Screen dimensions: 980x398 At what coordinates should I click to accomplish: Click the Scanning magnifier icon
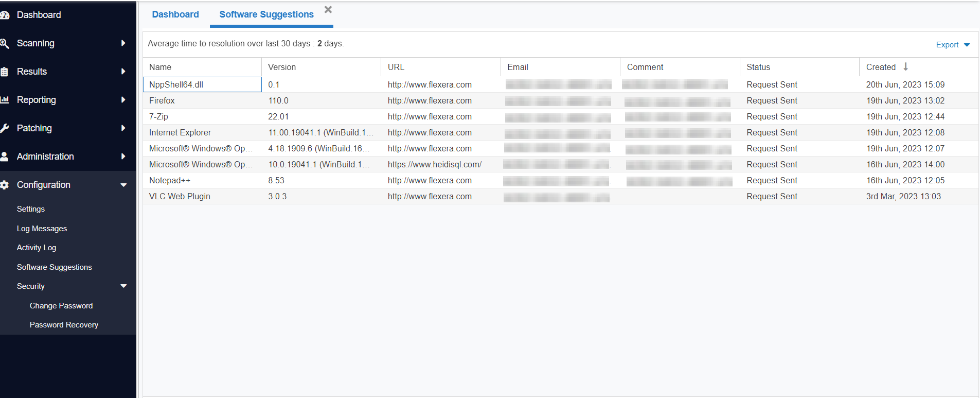pos(5,44)
